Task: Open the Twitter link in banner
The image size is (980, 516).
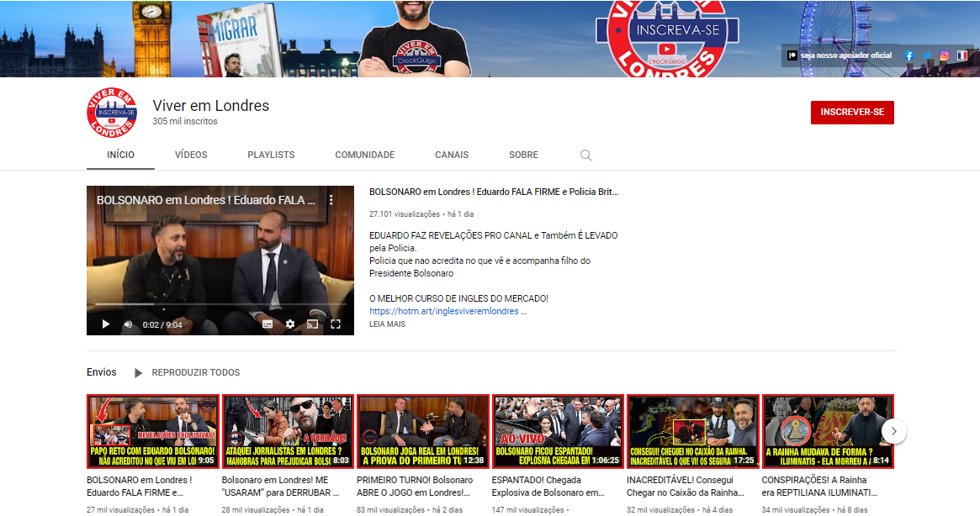Action: [927, 55]
